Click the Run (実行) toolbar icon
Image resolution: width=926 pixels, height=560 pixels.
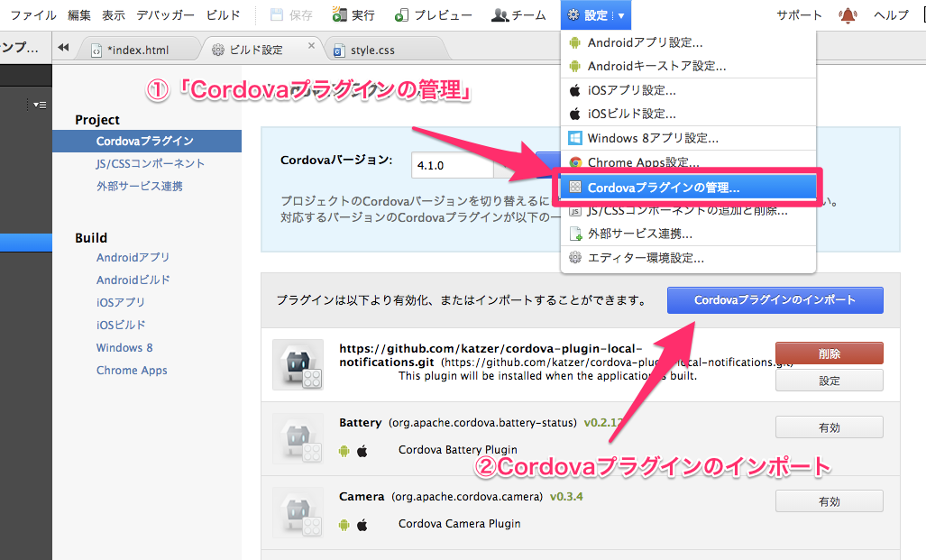(x=339, y=15)
